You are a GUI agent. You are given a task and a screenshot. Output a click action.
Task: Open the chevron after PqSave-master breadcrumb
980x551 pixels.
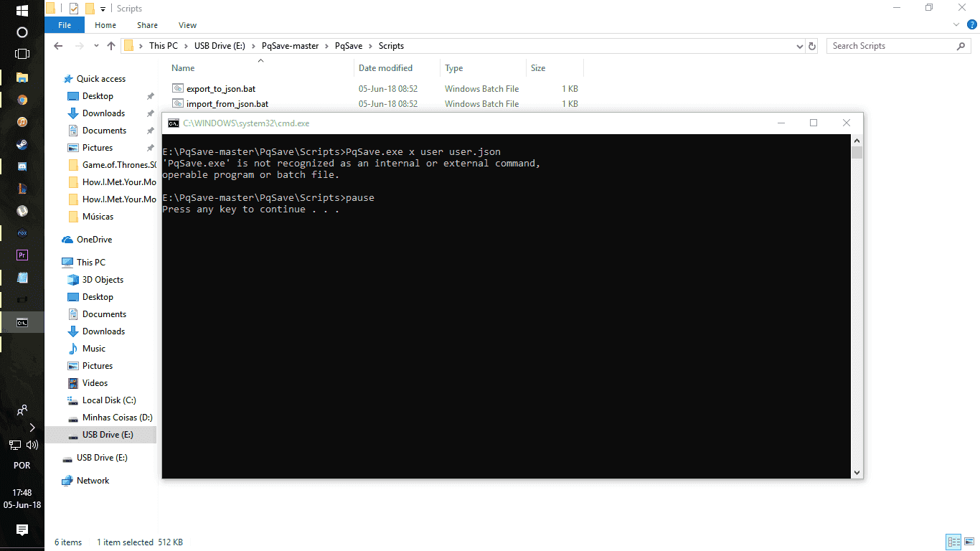tap(327, 46)
